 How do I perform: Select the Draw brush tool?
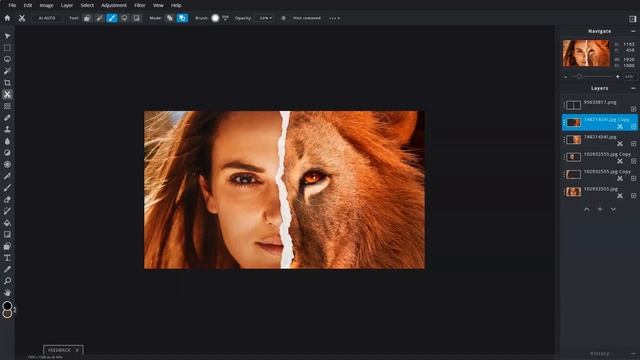[7, 188]
